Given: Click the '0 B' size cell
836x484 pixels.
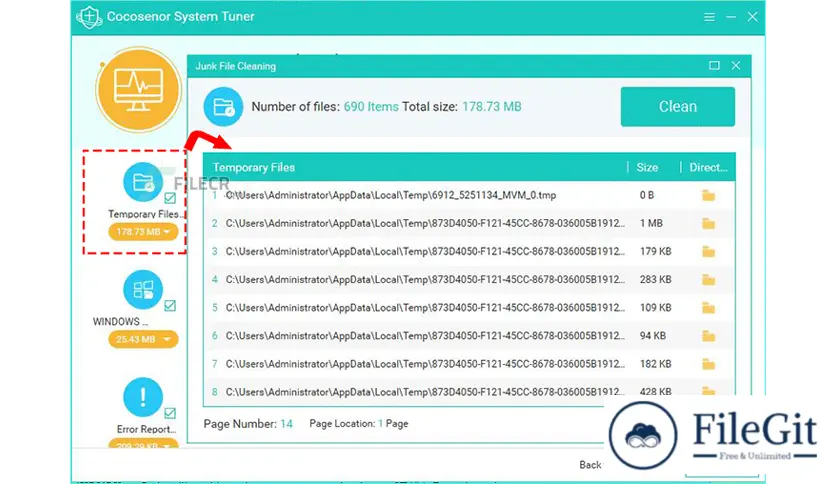Looking at the screenshot, I should click(x=647, y=196).
